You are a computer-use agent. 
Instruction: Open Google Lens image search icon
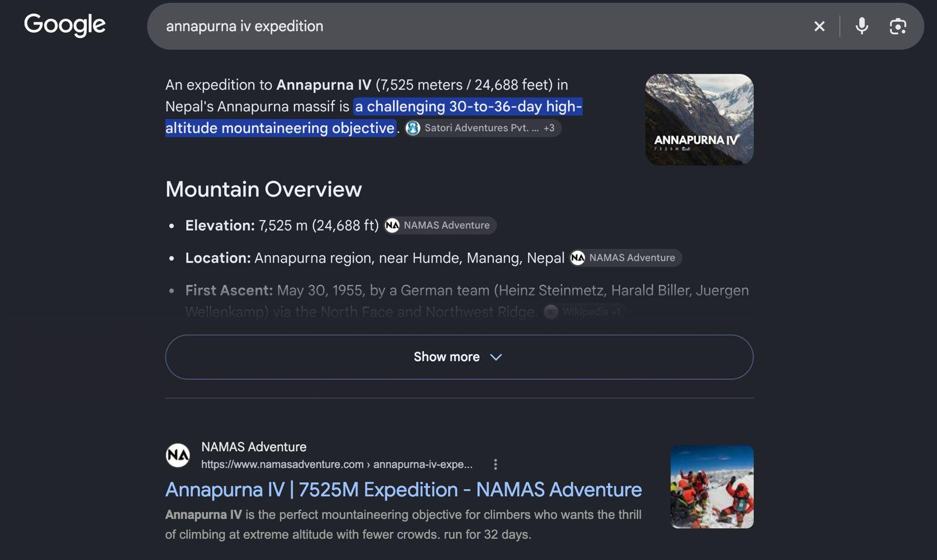pos(898,26)
